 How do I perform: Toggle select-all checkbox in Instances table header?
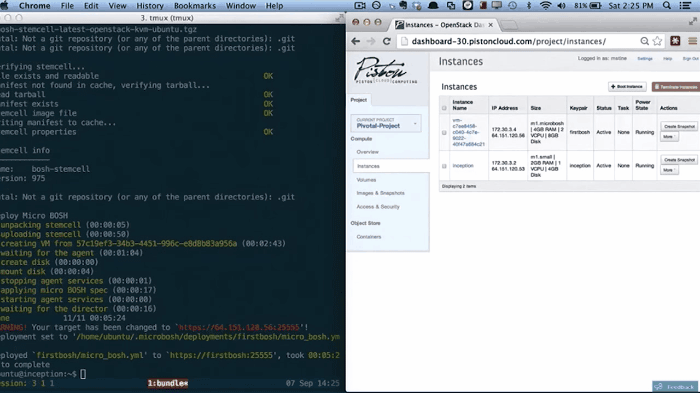pyautogui.click(x=444, y=108)
